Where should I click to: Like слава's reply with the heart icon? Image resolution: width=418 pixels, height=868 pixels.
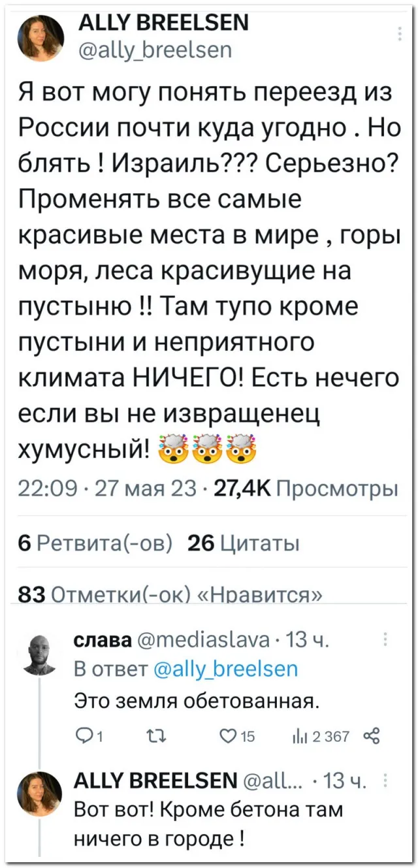pyautogui.click(x=226, y=737)
